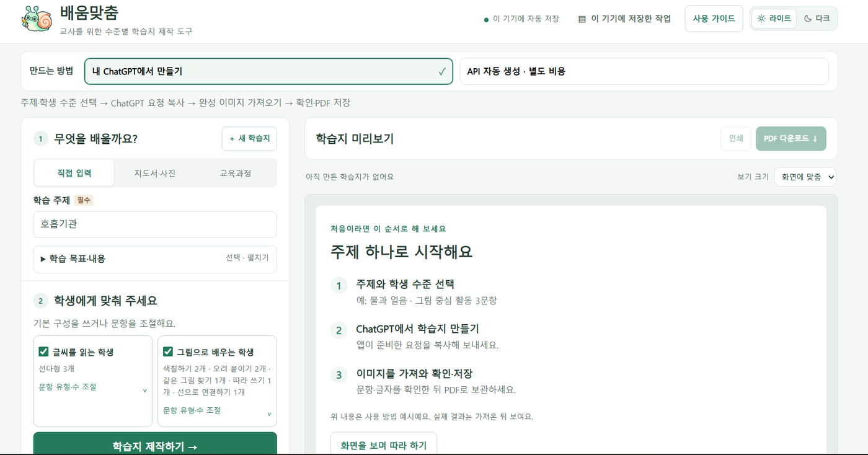
Task: Click the ChatGPT에서 학습지 만들기 step
Action: tap(417, 329)
